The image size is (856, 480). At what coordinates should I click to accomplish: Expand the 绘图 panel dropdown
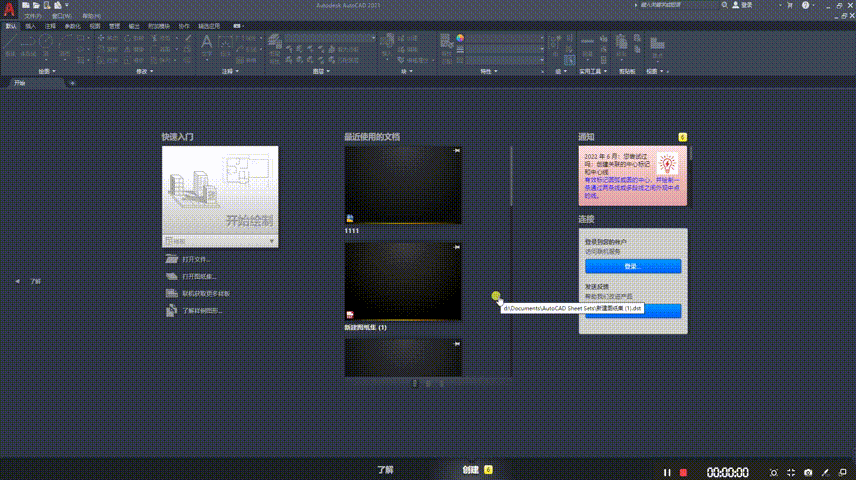tap(46, 72)
